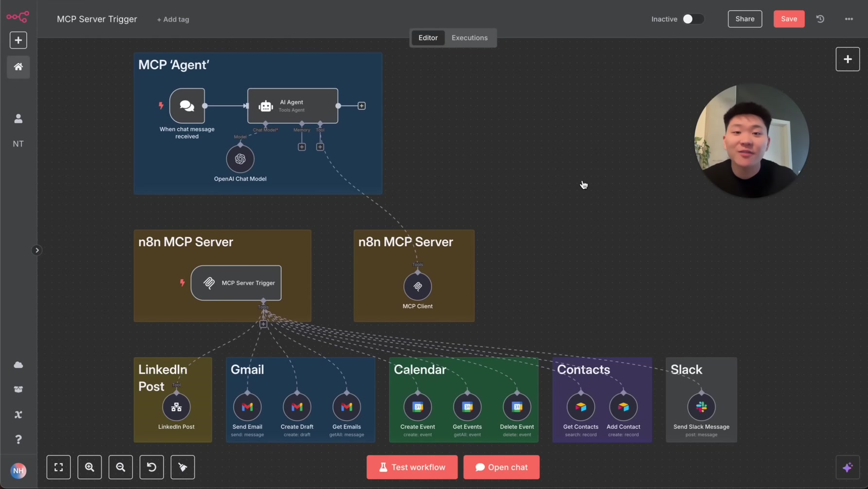Open the personal user icon in sidebar
Viewport: 868px width, 489px height.
point(18,118)
